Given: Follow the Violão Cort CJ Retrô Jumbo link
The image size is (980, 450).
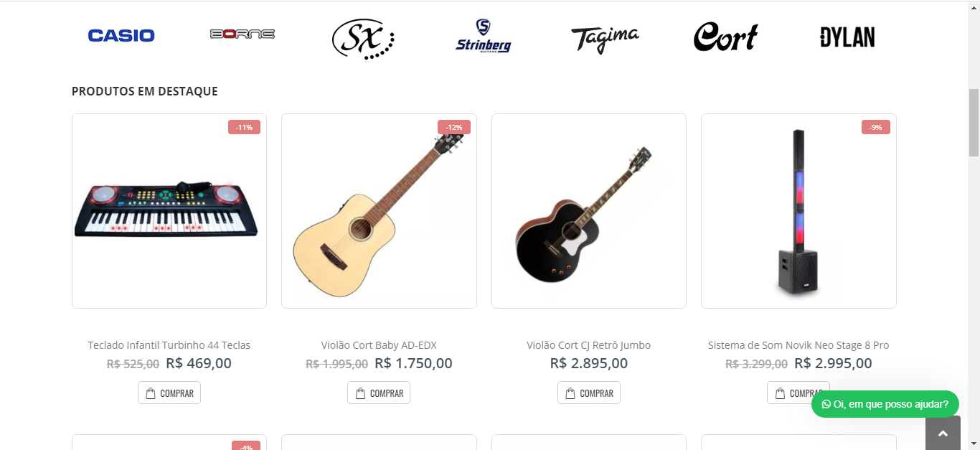Looking at the screenshot, I should click(588, 345).
